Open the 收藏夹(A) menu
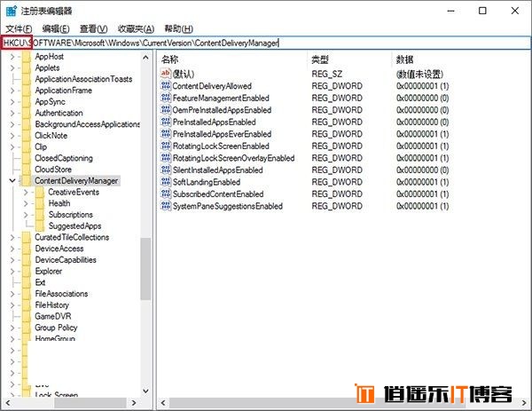Screen dimensions: 532x411 coord(136,29)
